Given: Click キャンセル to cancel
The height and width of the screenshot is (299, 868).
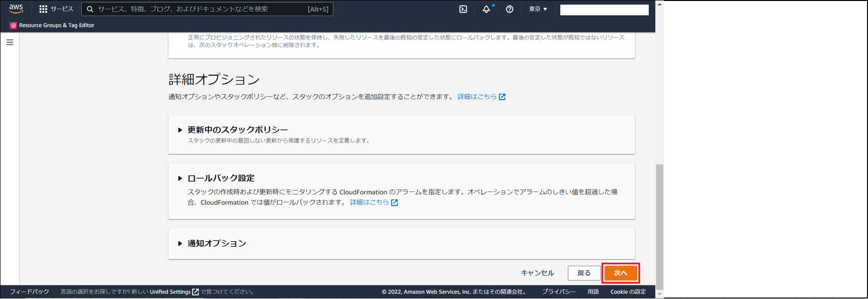Looking at the screenshot, I should pos(537,273).
